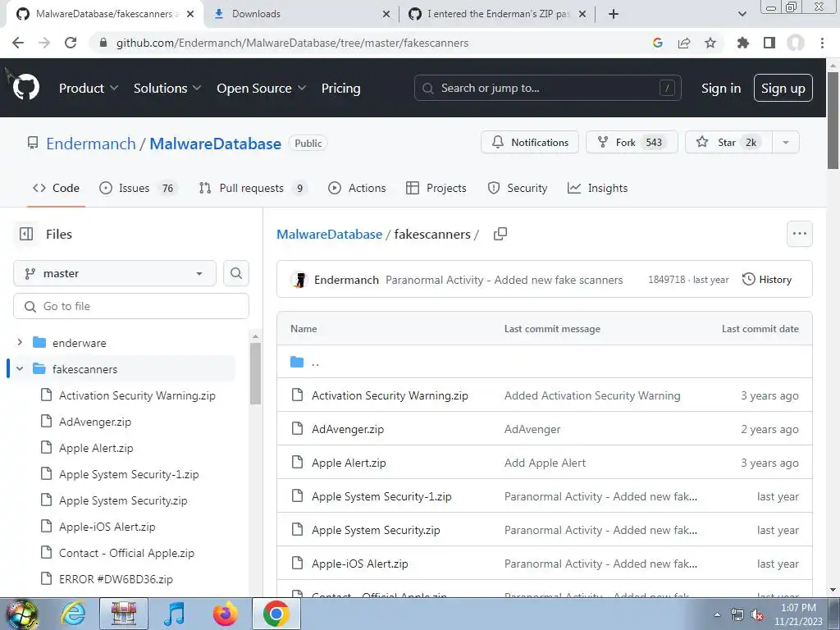Viewport: 840px width, 630px height.
Task: Click the Endermanch commit author avatar
Action: 299,280
